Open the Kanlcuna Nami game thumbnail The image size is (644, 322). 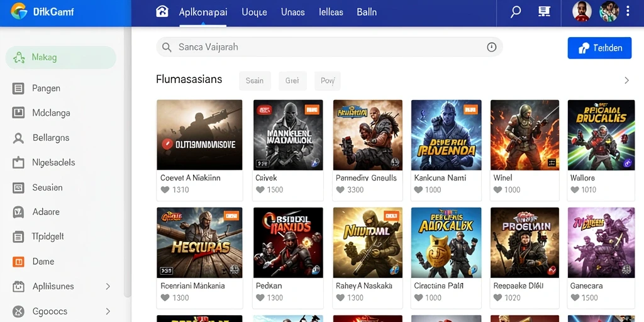(446, 135)
